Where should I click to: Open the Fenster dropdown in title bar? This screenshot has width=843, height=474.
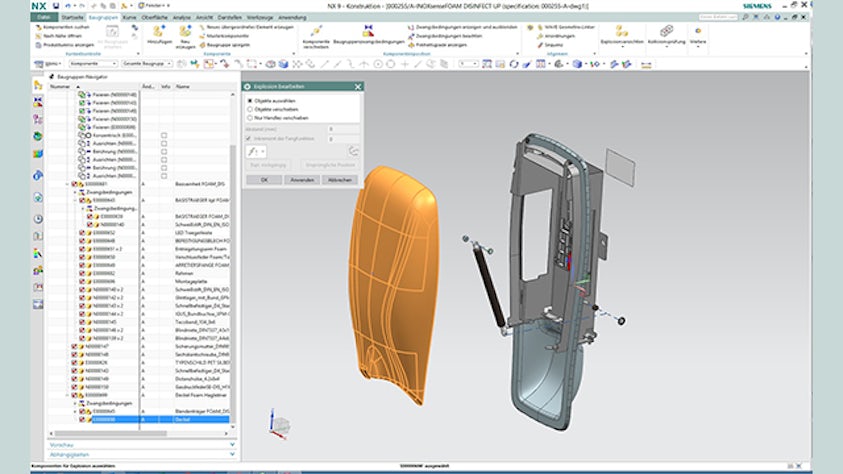click(154, 6)
